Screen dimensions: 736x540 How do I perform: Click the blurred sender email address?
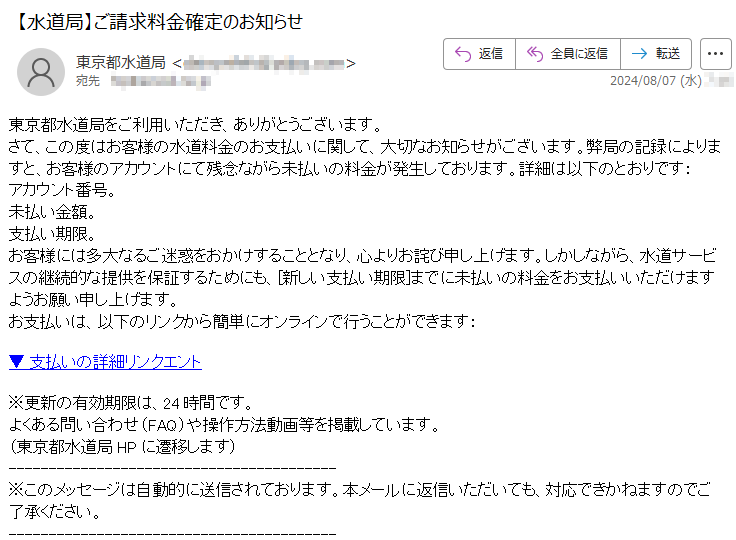[264, 63]
